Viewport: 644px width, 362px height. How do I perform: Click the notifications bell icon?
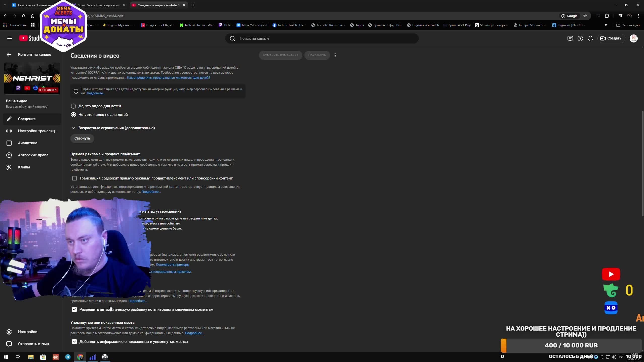coord(590,38)
